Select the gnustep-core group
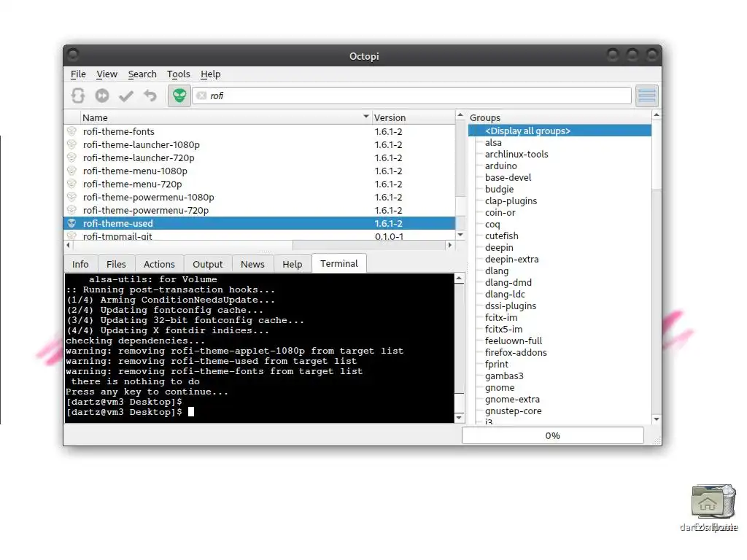747x560 pixels. tap(513, 411)
